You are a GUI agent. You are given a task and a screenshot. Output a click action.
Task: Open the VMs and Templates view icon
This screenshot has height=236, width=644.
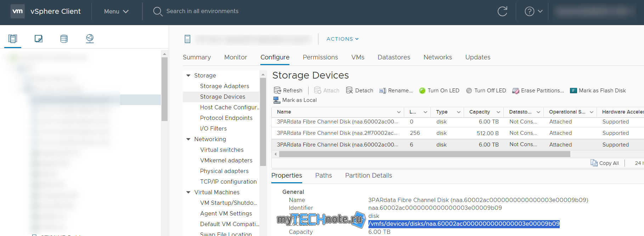39,39
